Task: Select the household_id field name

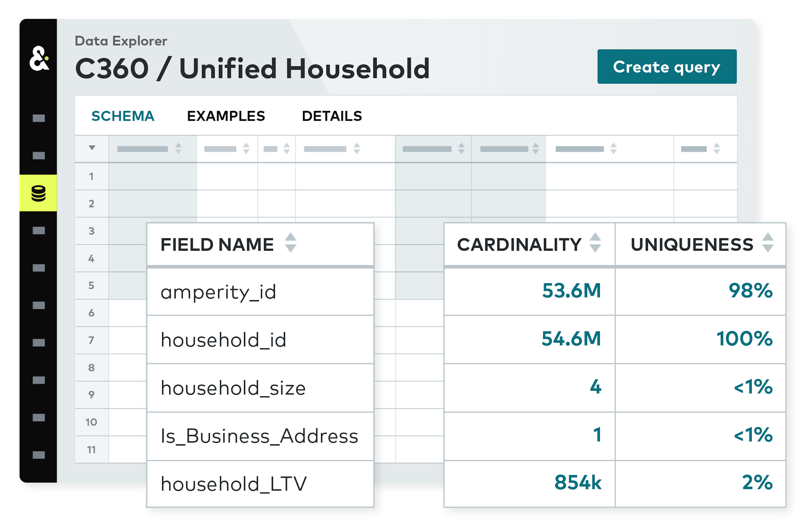Action: 224,340
